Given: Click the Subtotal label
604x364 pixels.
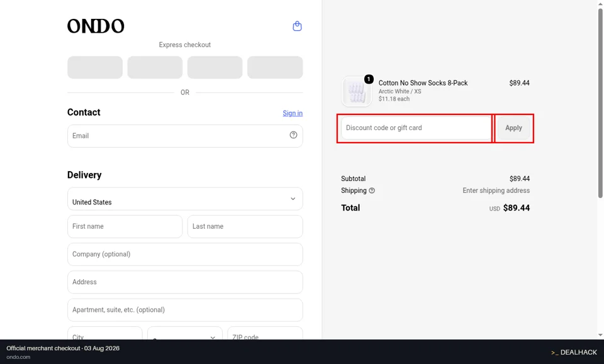Looking at the screenshot, I should [x=353, y=179].
